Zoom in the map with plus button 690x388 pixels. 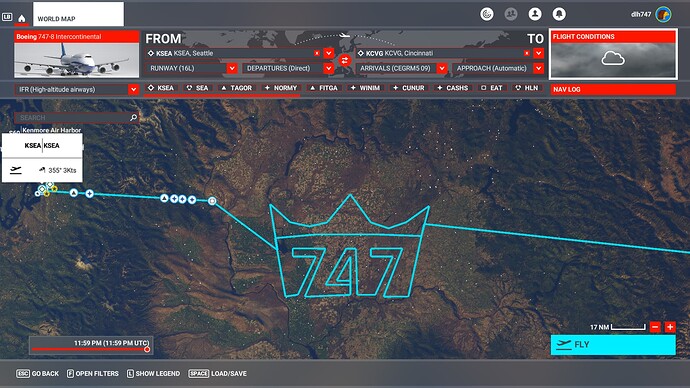coord(670,327)
